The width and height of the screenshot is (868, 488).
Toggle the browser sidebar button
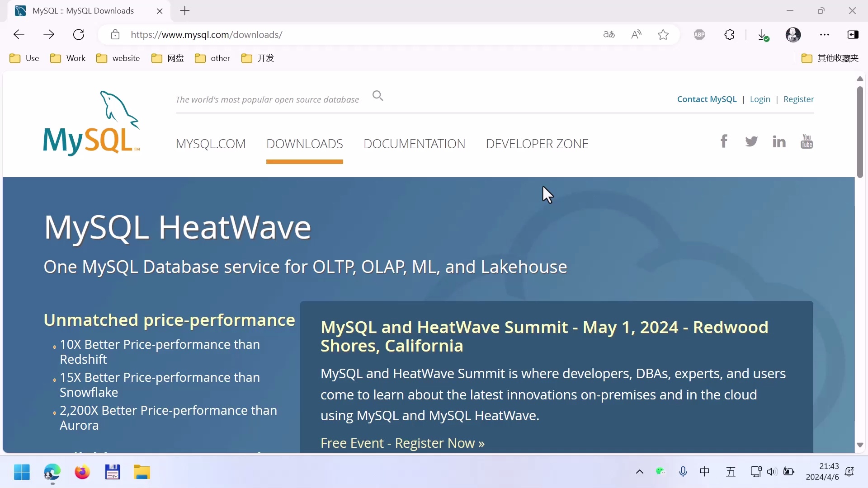pos(853,35)
